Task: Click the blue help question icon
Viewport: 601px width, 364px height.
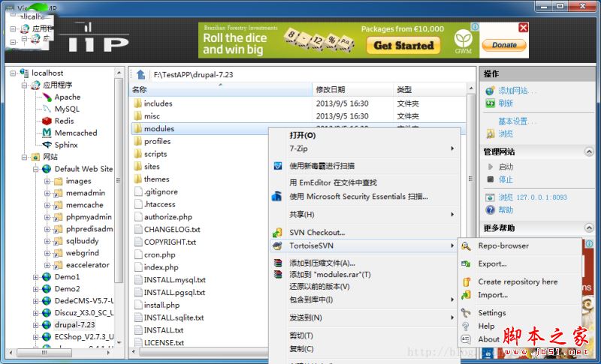Action: tap(490, 209)
